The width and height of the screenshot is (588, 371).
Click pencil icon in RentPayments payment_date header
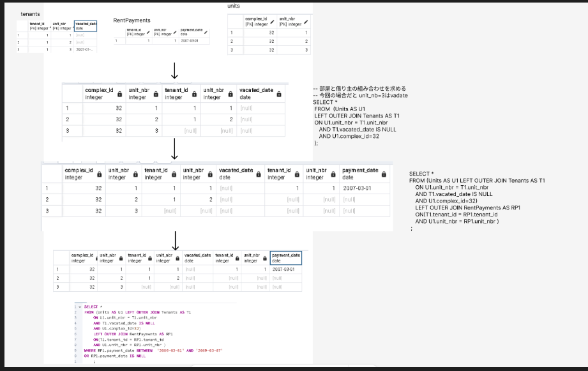tap(206, 33)
